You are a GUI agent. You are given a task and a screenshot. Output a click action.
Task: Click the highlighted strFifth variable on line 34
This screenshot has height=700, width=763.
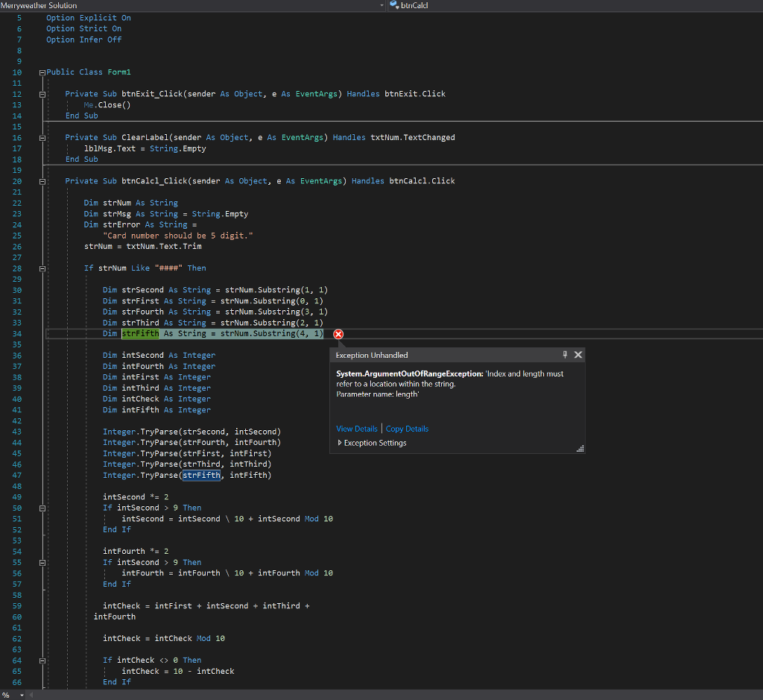(140, 334)
